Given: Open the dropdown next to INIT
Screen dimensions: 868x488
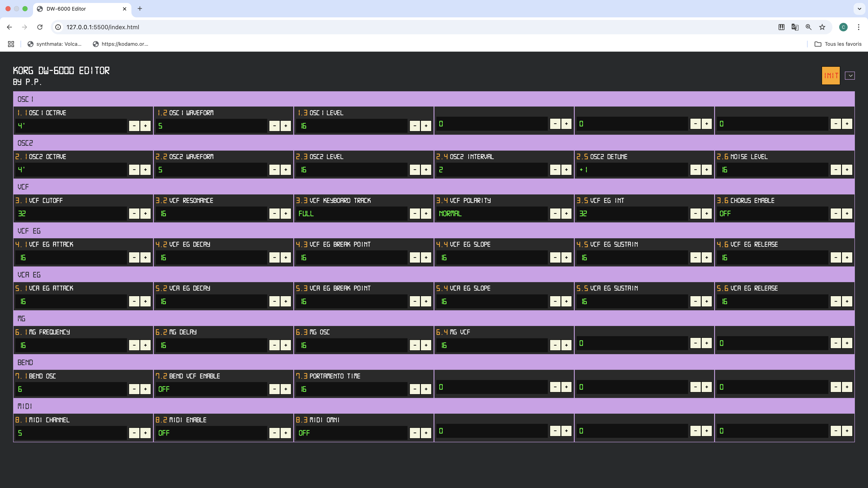Looking at the screenshot, I should (x=850, y=76).
